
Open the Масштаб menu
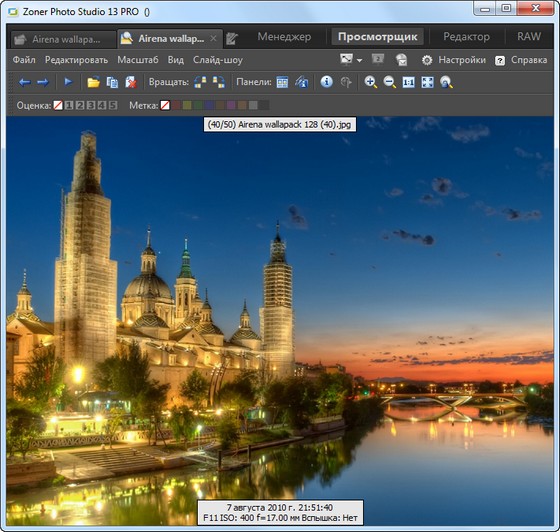pos(138,60)
